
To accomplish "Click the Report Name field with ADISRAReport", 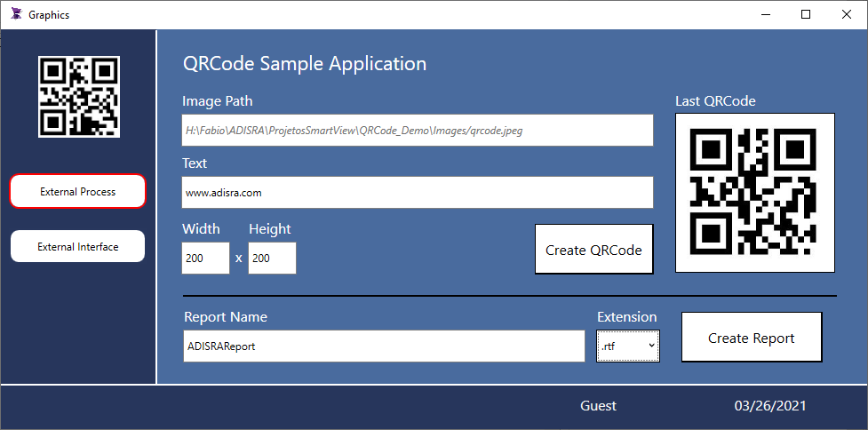I will click(384, 346).
